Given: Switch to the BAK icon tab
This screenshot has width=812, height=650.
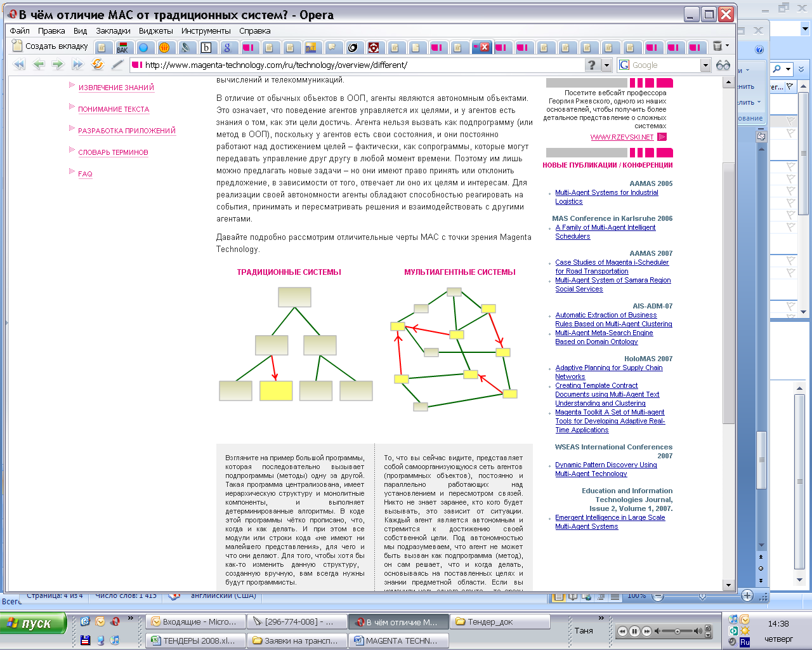Looking at the screenshot, I should pos(122,48).
